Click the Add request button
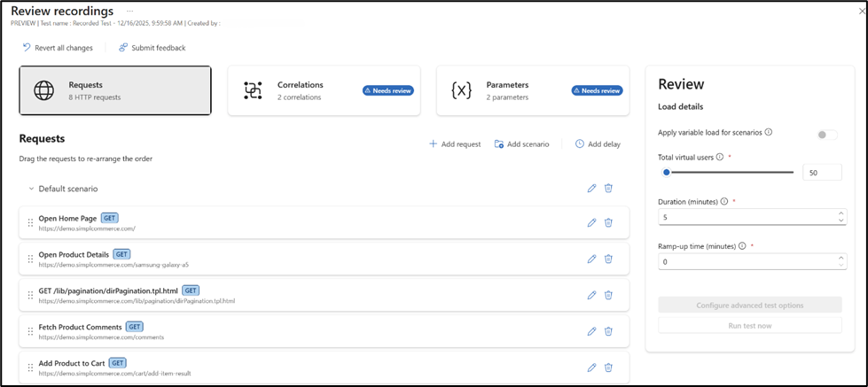Viewport: 868px width, 387px height. tap(455, 143)
